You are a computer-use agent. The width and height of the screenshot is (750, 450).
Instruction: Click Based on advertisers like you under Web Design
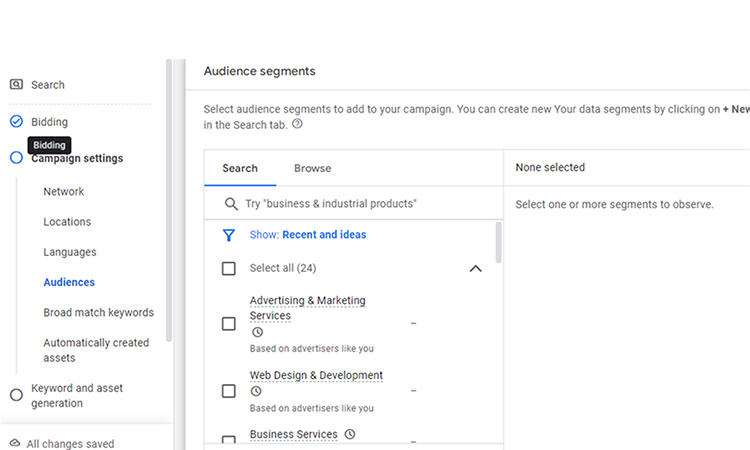[311, 408]
